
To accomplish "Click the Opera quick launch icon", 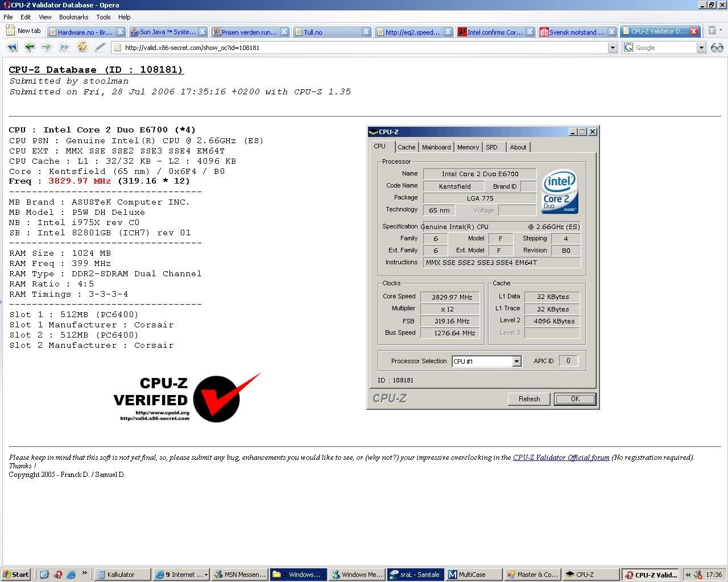I will click(x=58, y=575).
